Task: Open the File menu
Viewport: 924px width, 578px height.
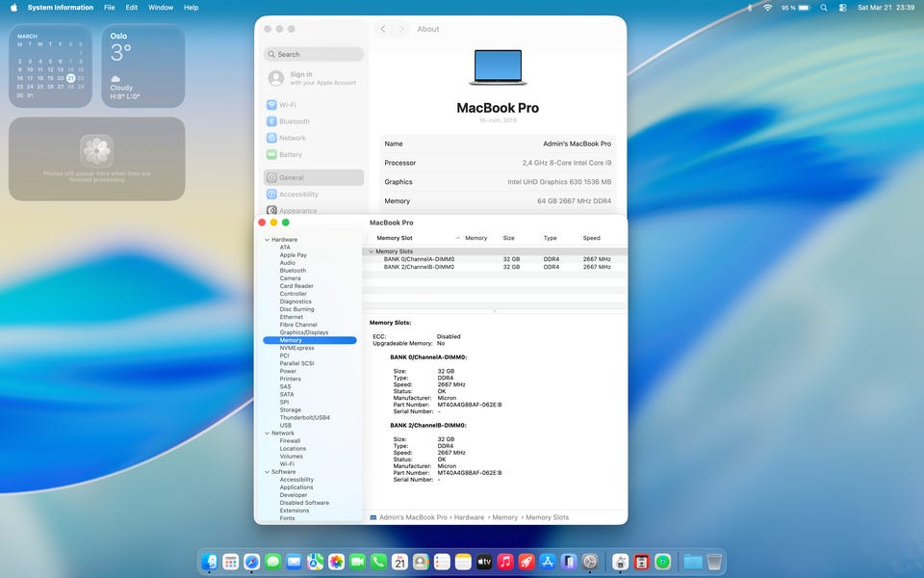Action: coord(109,8)
